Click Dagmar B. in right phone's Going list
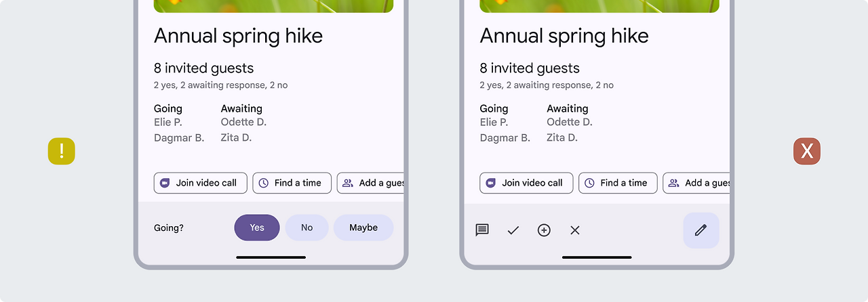 coord(505,138)
